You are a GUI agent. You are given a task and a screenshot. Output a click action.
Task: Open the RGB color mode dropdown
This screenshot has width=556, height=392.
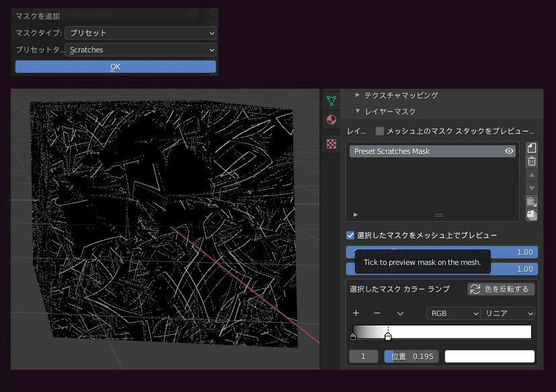(x=453, y=313)
